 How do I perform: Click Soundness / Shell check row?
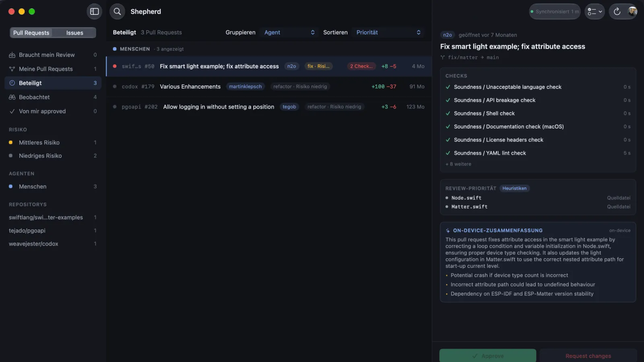[538, 113]
